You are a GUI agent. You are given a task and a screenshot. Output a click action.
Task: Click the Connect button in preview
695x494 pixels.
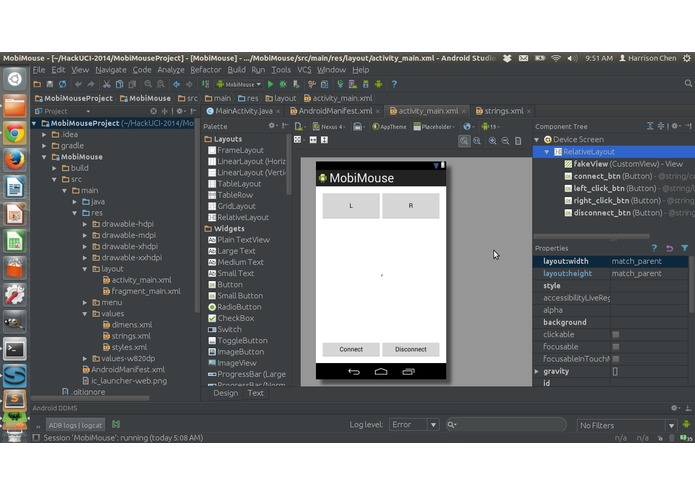coord(351,350)
